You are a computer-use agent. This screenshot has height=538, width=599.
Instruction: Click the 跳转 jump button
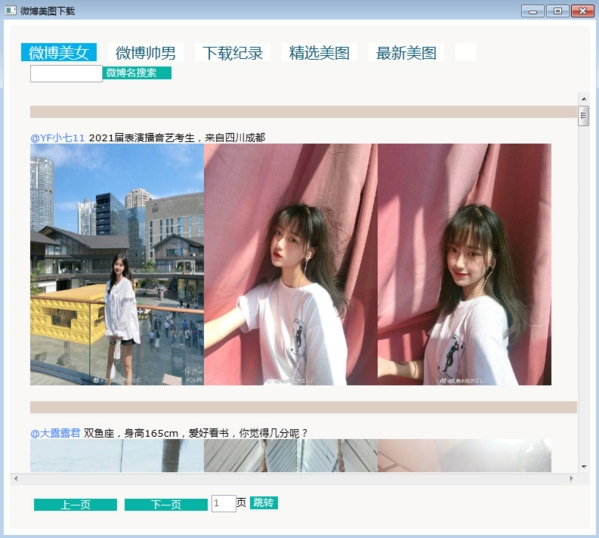[x=264, y=503]
